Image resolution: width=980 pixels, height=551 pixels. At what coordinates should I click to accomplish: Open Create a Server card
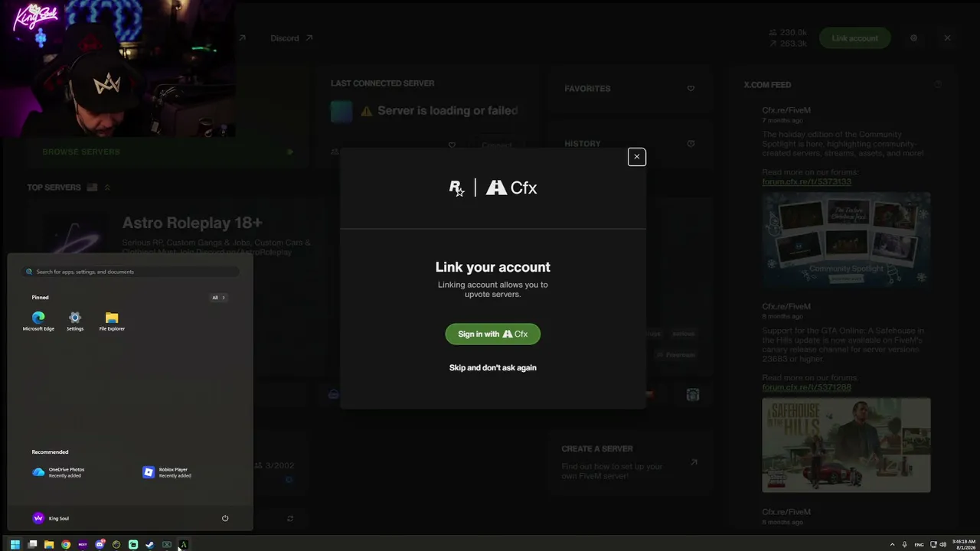629,462
